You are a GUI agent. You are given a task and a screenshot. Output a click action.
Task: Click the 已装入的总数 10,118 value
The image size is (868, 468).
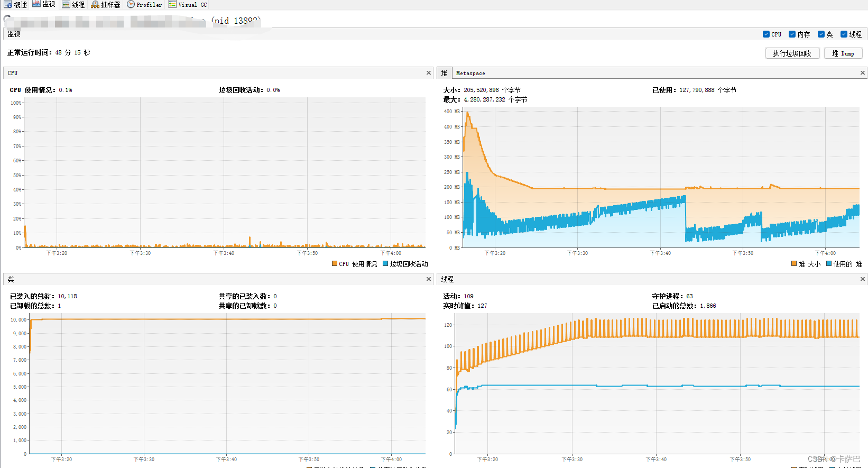(67, 297)
